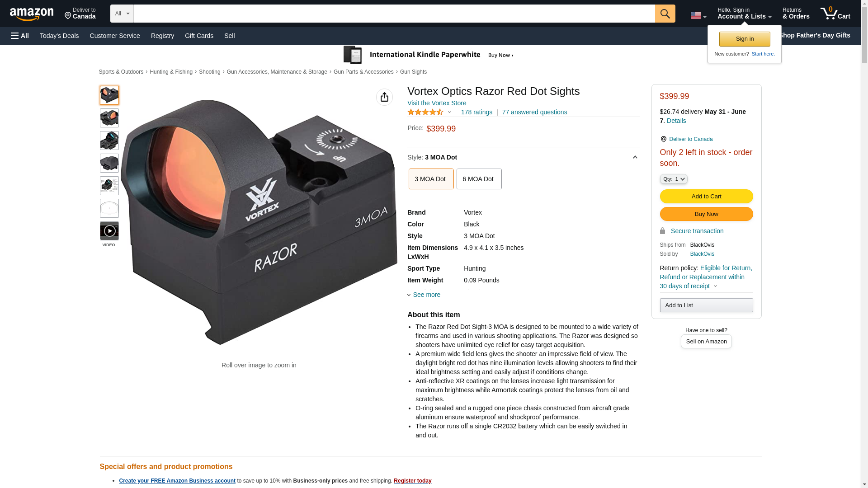Expand See more product details
The width and height of the screenshot is (868, 488).
(424, 295)
